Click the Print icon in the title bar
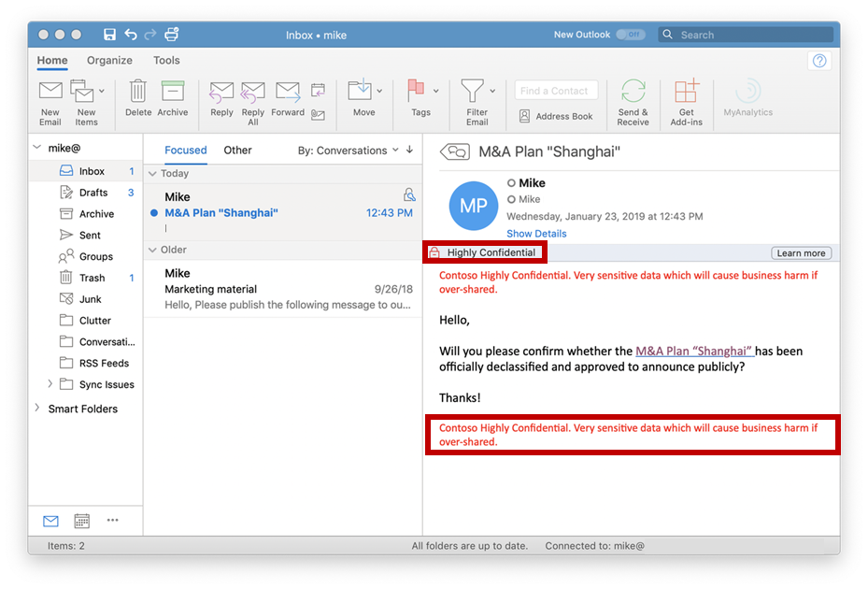This screenshot has width=868, height=589. pyautogui.click(x=172, y=35)
